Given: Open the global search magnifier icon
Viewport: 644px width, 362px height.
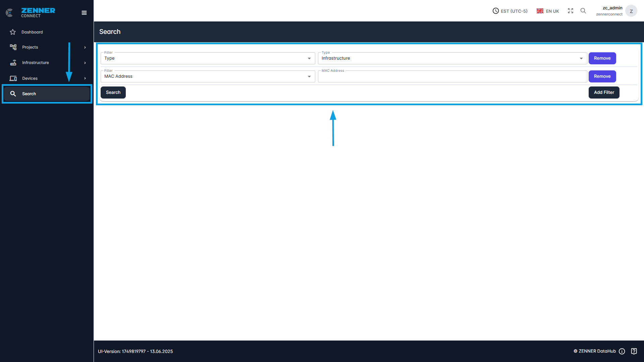Looking at the screenshot, I should (583, 11).
